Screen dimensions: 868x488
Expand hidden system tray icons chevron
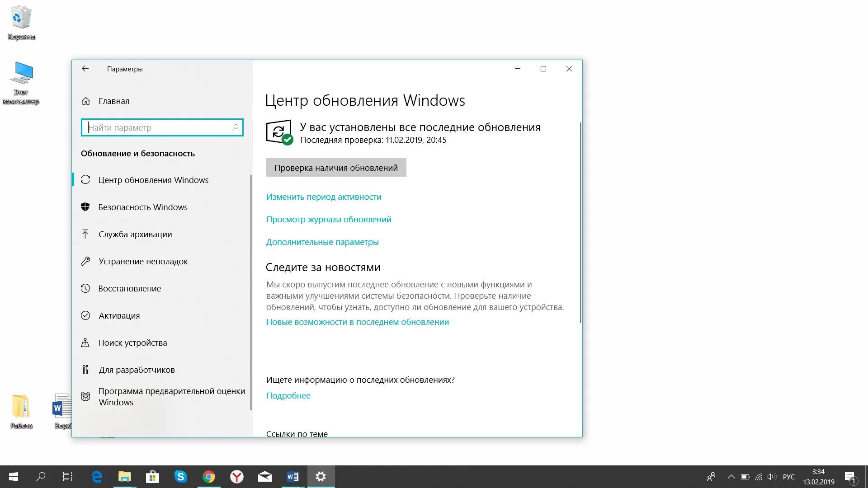click(731, 477)
